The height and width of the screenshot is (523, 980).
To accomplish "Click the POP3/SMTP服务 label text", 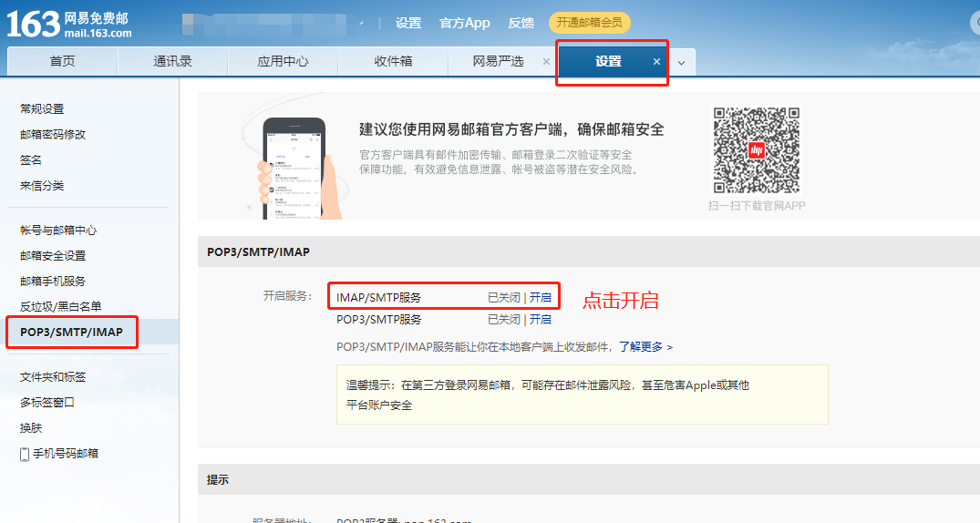I will pyautogui.click(x=378, y=319).
